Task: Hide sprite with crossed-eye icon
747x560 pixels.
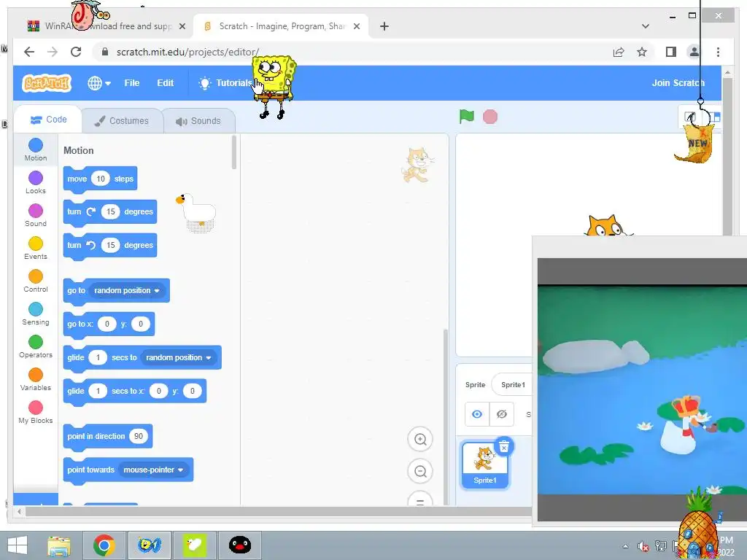Action: tap(502, 414)
